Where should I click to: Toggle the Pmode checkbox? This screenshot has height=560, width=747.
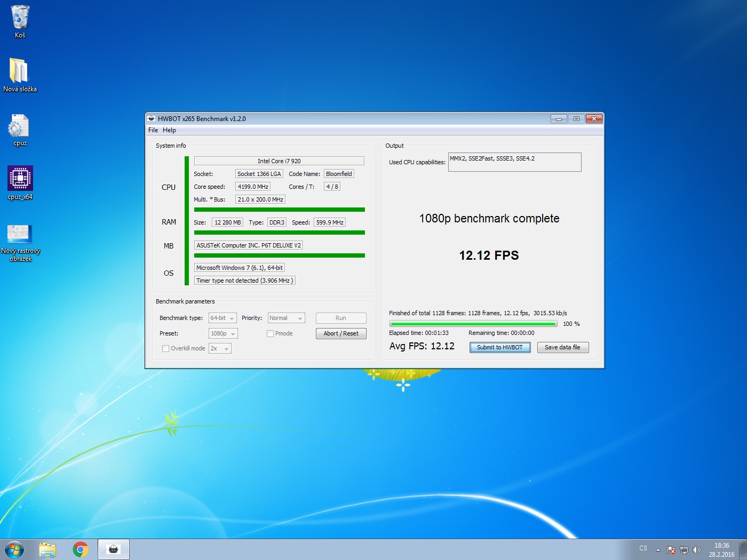270,333
